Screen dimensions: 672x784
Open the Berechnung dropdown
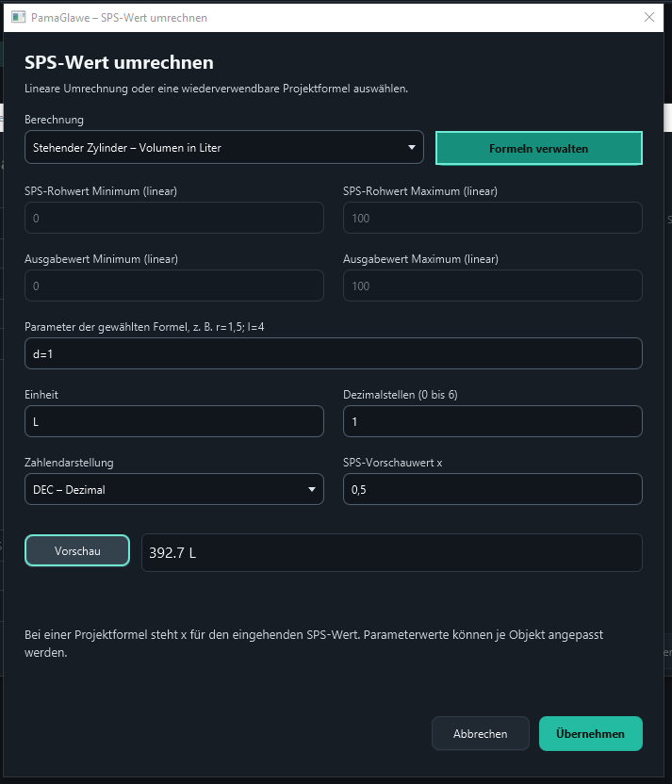coord(224,148)
